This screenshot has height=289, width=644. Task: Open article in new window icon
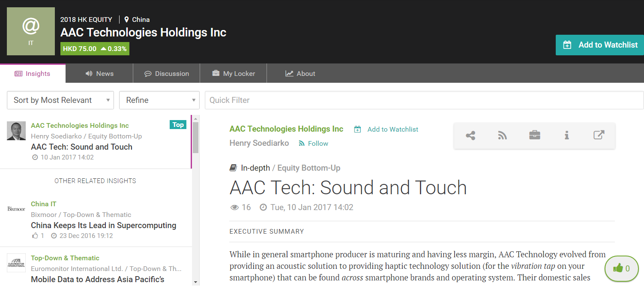(x=599, y=135)
